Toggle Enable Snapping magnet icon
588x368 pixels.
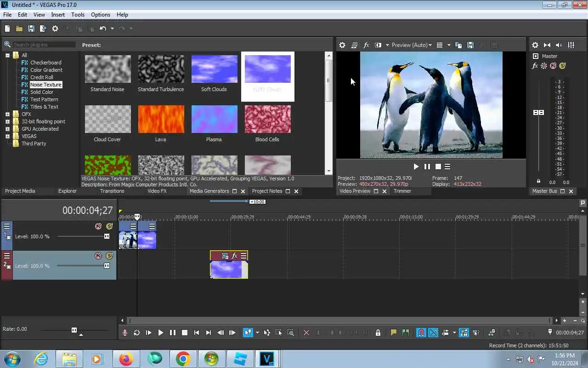point(421,333)
